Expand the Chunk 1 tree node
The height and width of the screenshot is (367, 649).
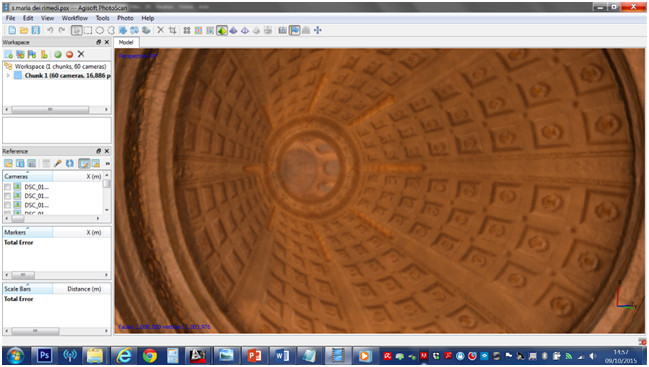point(8,75)
